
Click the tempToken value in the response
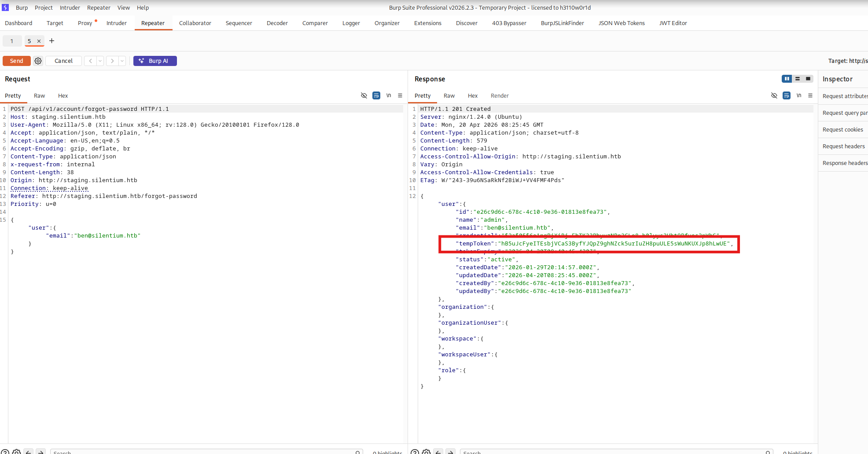[x=614, y=244]
